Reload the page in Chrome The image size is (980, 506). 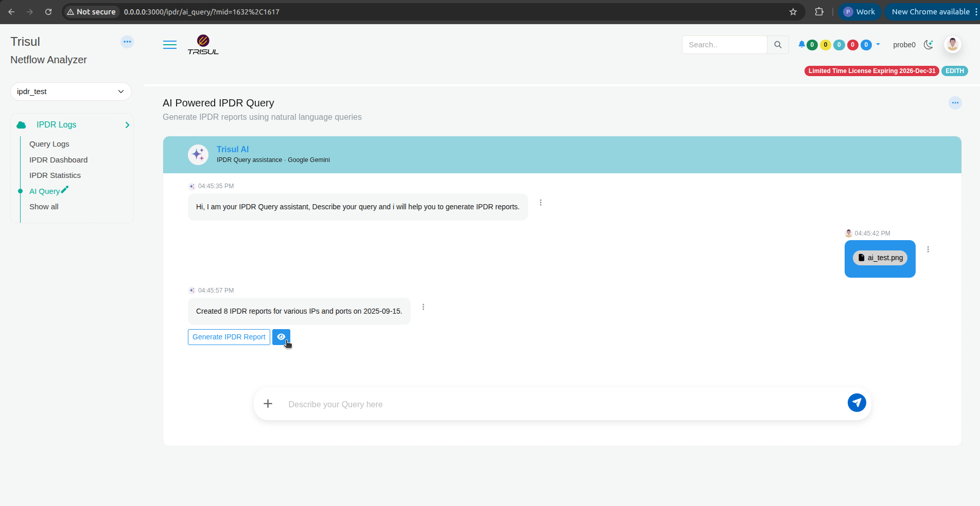pos(48,12)
